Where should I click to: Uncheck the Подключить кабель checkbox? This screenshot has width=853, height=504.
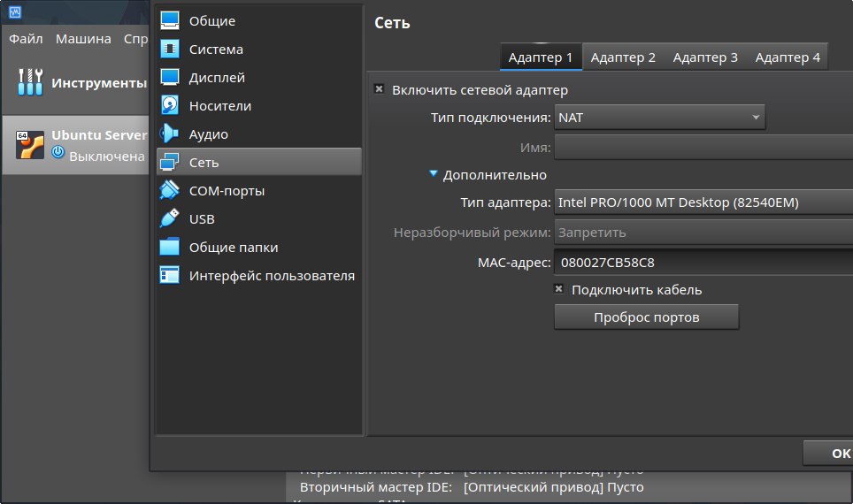559,290
